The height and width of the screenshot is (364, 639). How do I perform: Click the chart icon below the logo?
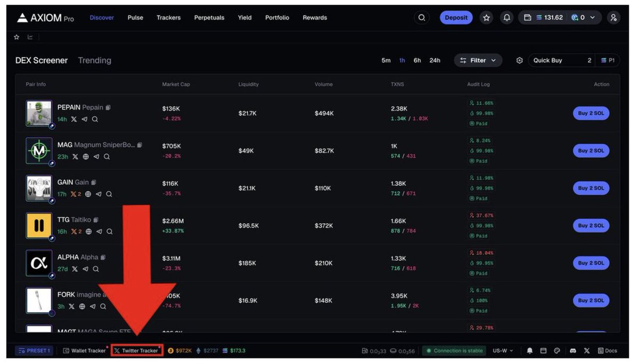[30, 37]
